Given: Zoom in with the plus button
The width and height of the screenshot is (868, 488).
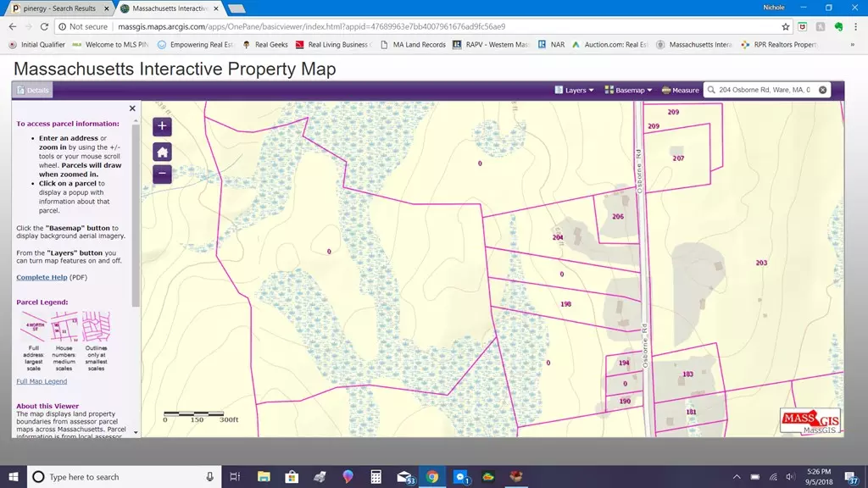Looking at the screenshot, I should pos(162,127).
